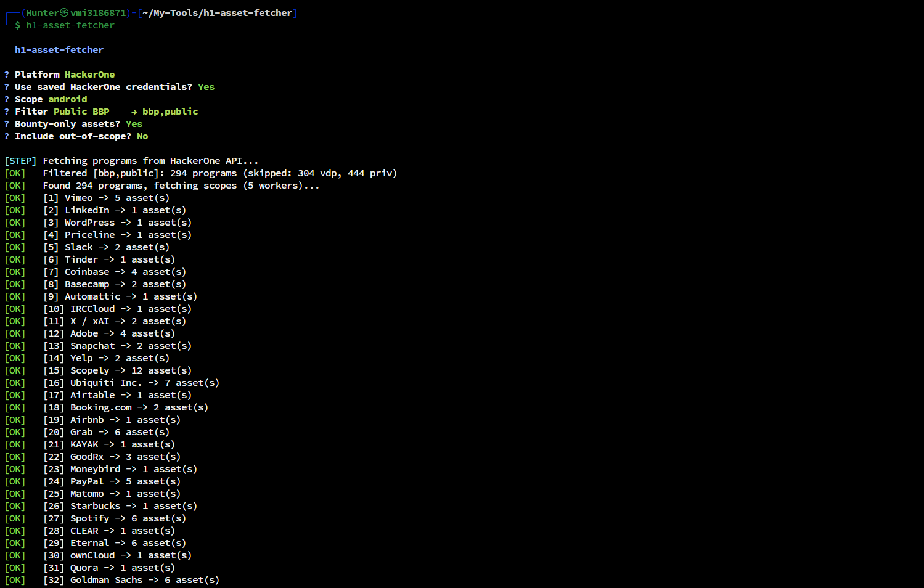Click the h1-asset-fetcher title heading
Viewport: 924px width, 588px height.
coord(59,50)
